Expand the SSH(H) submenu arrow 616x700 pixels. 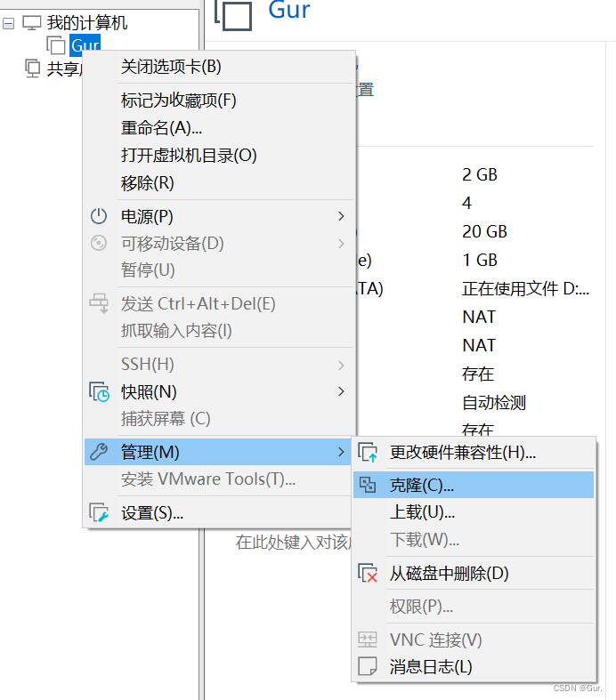[341, 366]
